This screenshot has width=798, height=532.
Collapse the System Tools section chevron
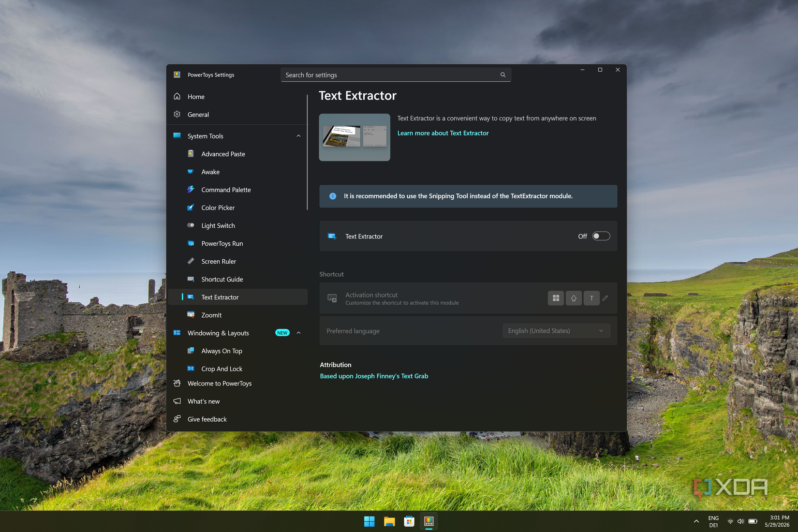point(298,136)
